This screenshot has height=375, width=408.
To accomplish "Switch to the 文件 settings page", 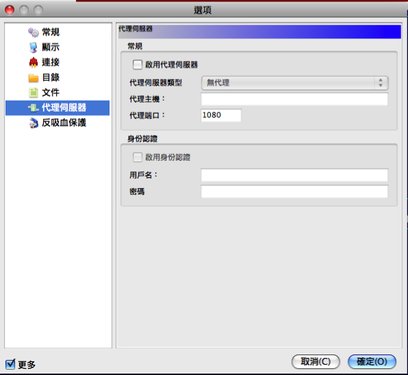I will 51,93.
